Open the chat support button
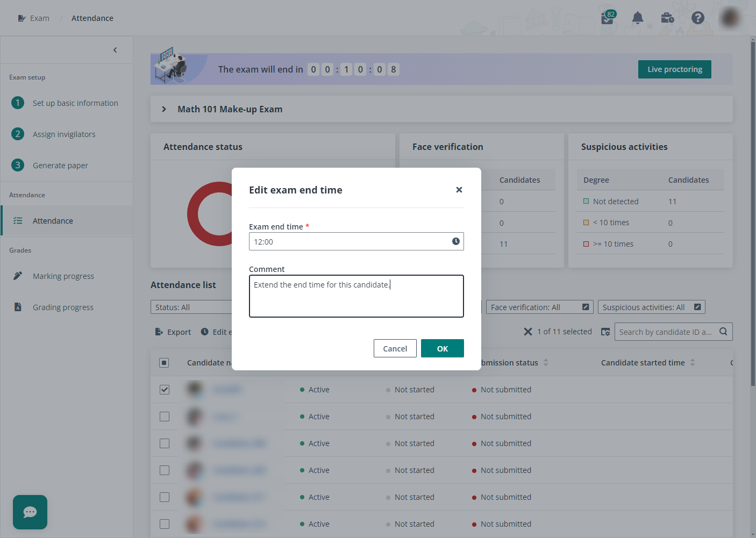The height and width of the screenshot is (538, 756). 30,512
